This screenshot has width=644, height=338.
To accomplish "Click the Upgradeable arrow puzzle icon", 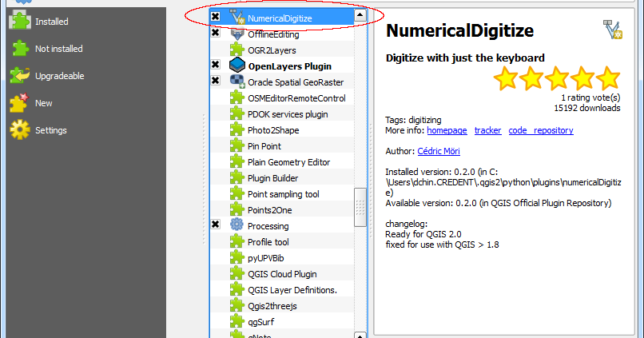I will pyautogui.click(x=20, y=76).
